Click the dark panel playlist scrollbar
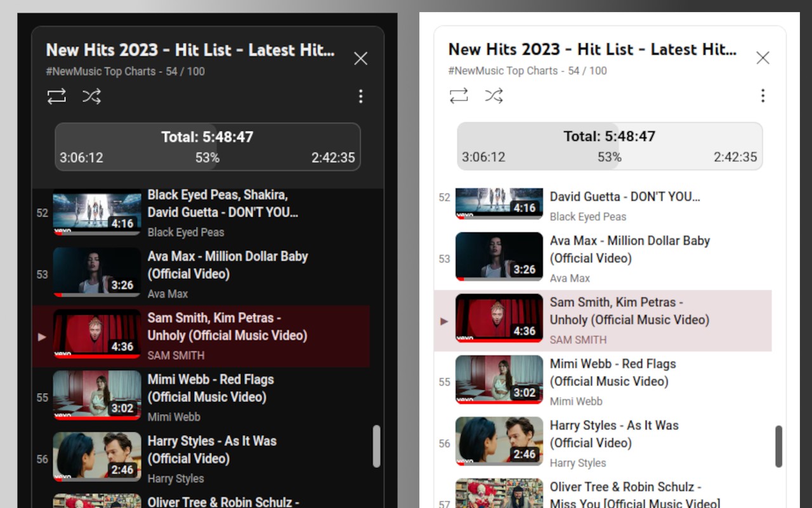 376,446
